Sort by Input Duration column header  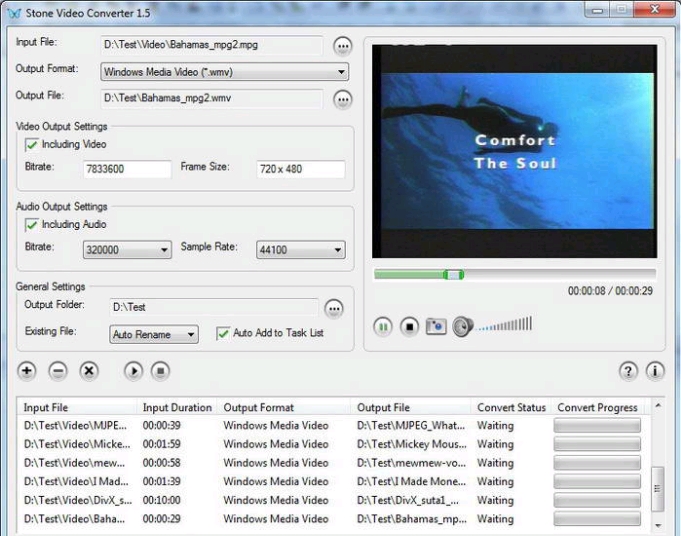pos(177,407)
